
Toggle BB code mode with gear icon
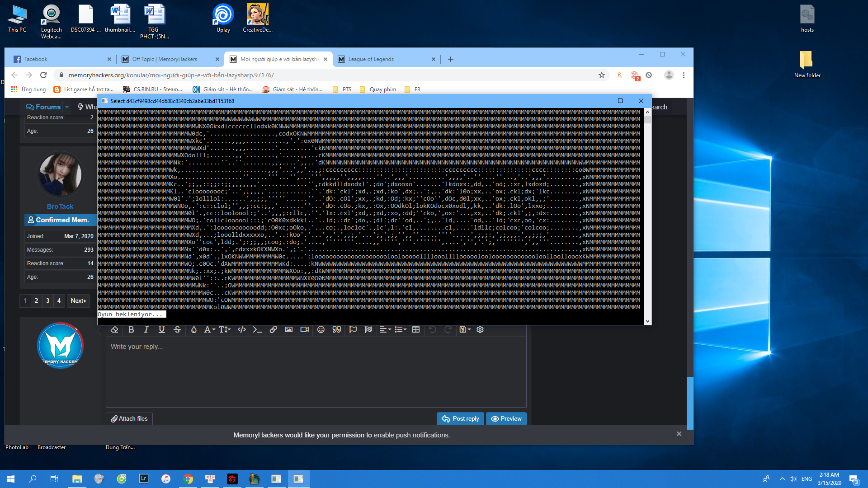[480, 330]
